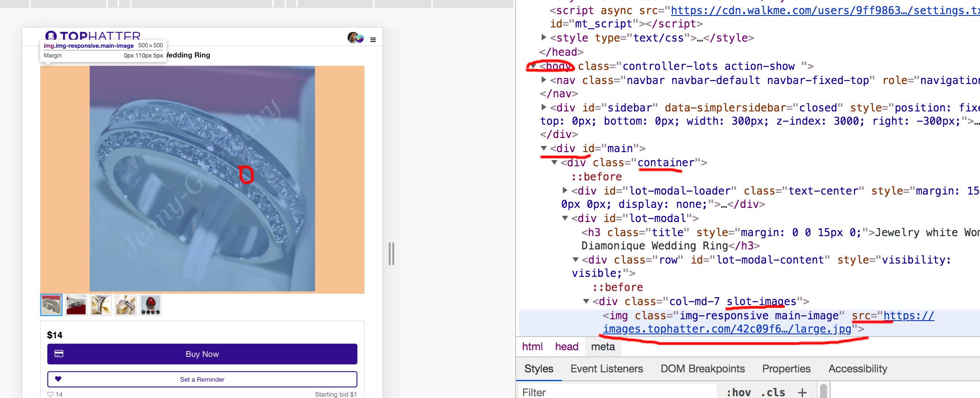Collapse the div id main node

[543, 148]
